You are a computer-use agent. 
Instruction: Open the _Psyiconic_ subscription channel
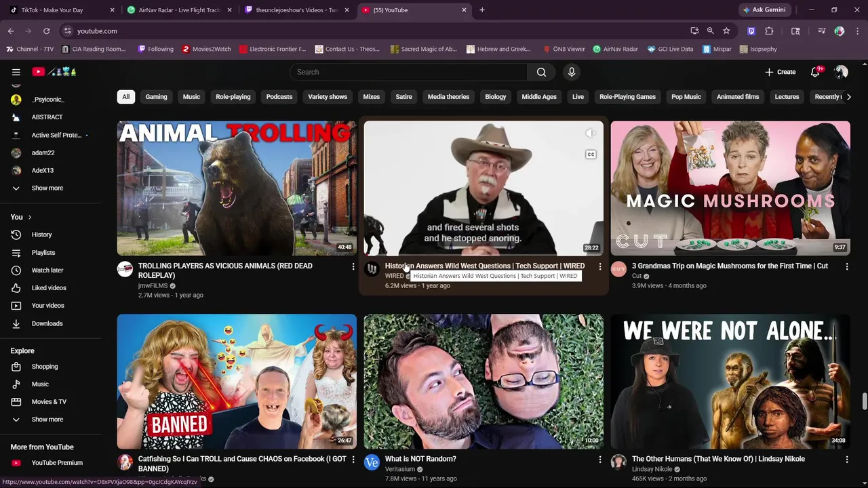pos(51,100)
